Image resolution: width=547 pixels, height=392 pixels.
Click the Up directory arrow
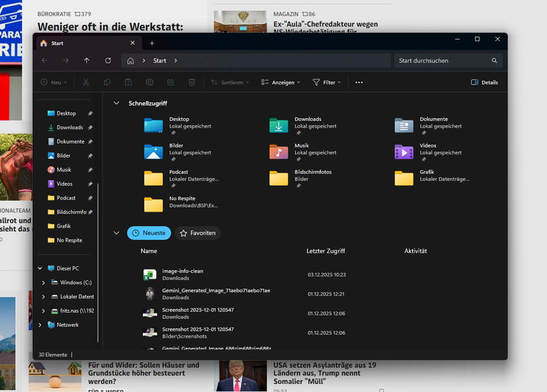coord(87,61)
